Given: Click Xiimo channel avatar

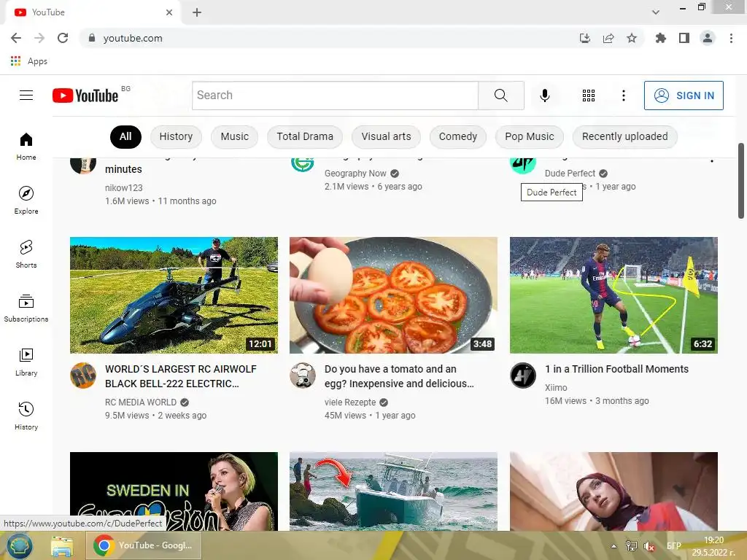Looking at the screenshot, I should point(522,376).
